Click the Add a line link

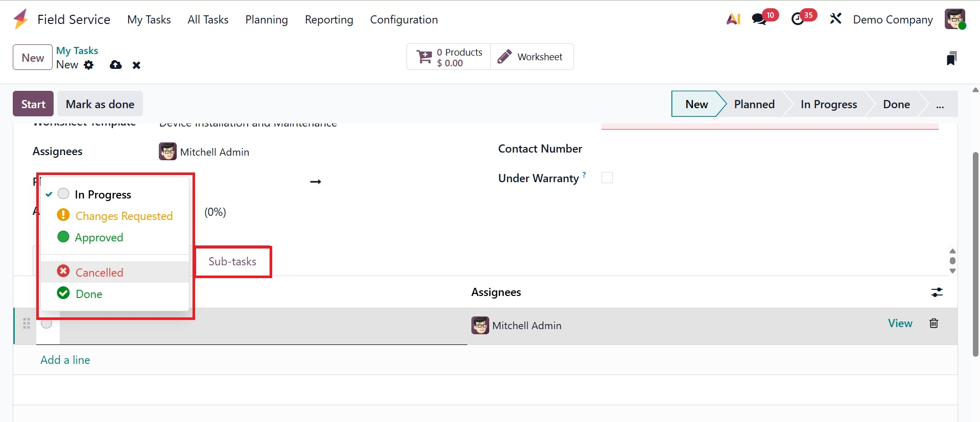click(x=65, y=360)
